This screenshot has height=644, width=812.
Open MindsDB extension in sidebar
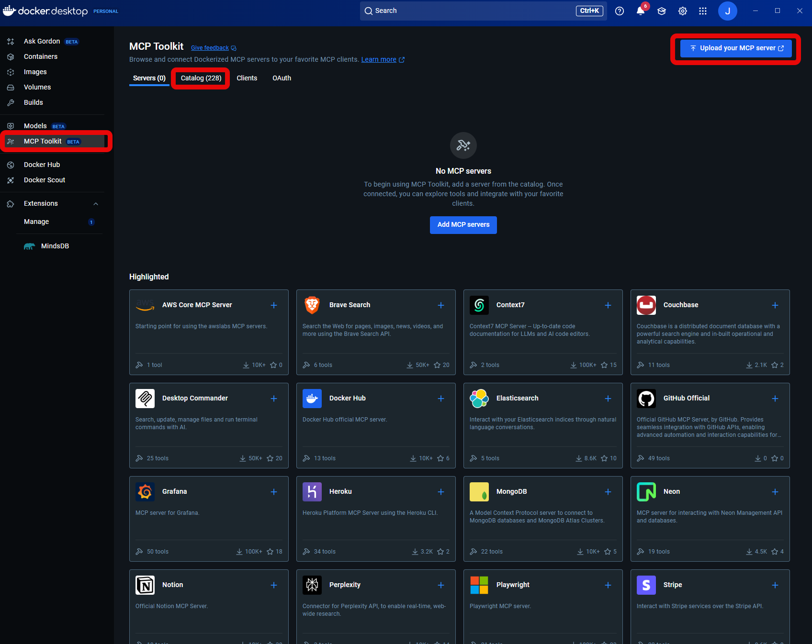click(x=55, y=246)
